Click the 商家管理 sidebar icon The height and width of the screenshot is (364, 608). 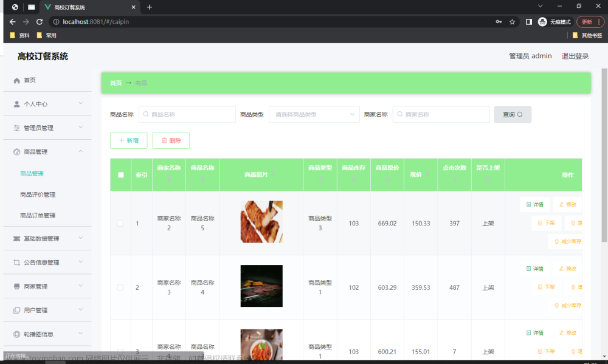(16, 286)
